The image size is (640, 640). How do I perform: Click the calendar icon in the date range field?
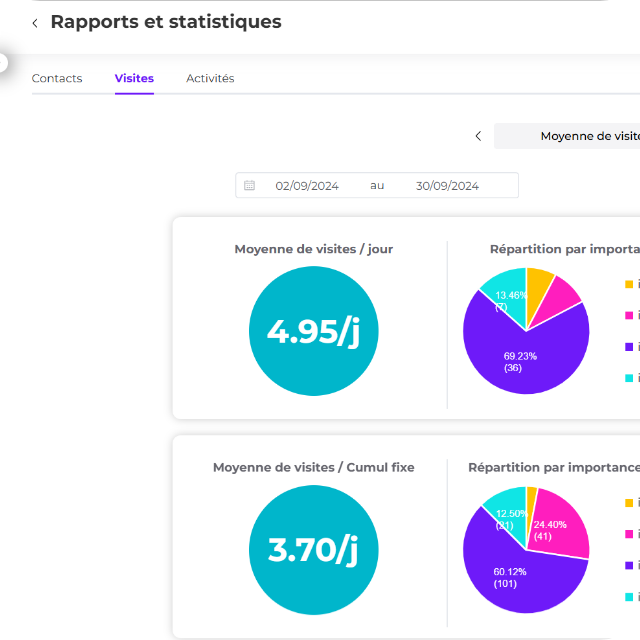click(x=250, y=186)
